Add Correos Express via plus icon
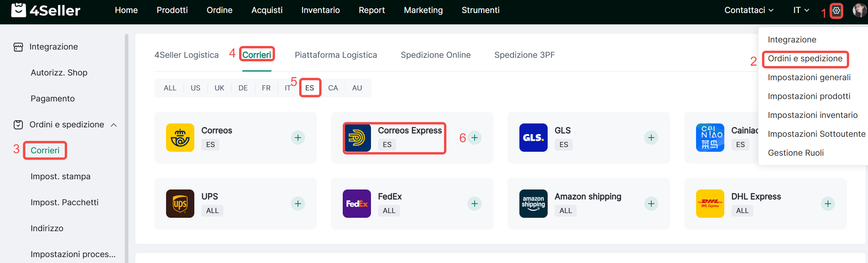The width and height of the screenshot is (868, 263). pos(475,138)
